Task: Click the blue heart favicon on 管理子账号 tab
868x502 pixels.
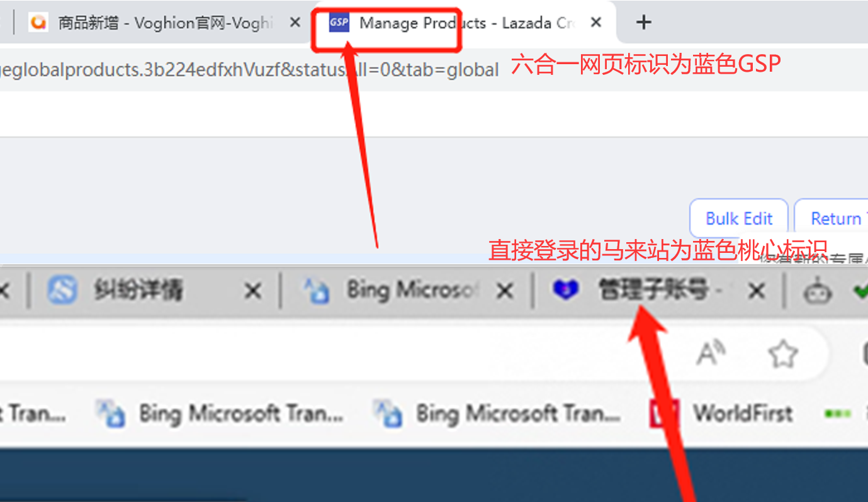Action: pos(565,290)
